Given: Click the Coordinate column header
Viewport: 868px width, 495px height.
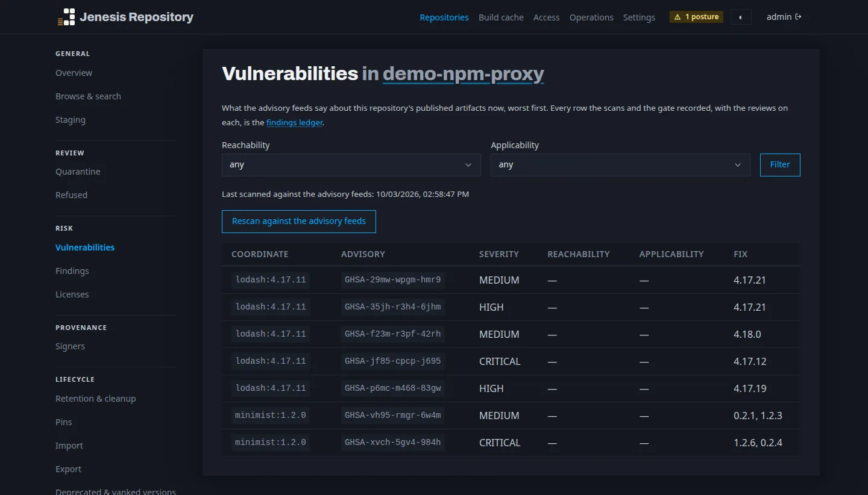Looking at the screenshot, I should point(260,254).
